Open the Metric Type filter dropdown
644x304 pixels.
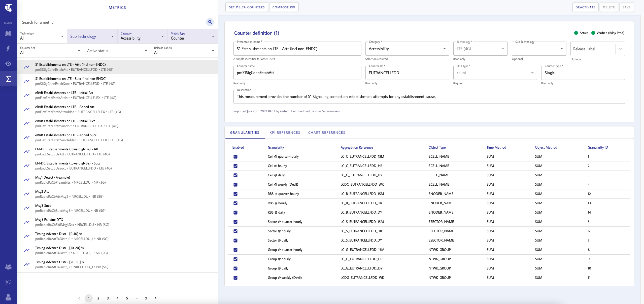pyautogui.click(x=193, y=36)
